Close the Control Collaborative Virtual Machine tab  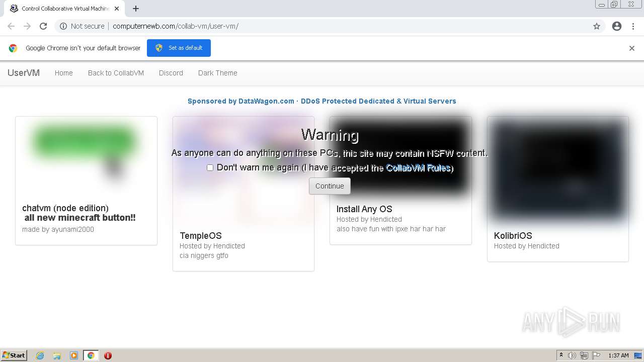117,9
